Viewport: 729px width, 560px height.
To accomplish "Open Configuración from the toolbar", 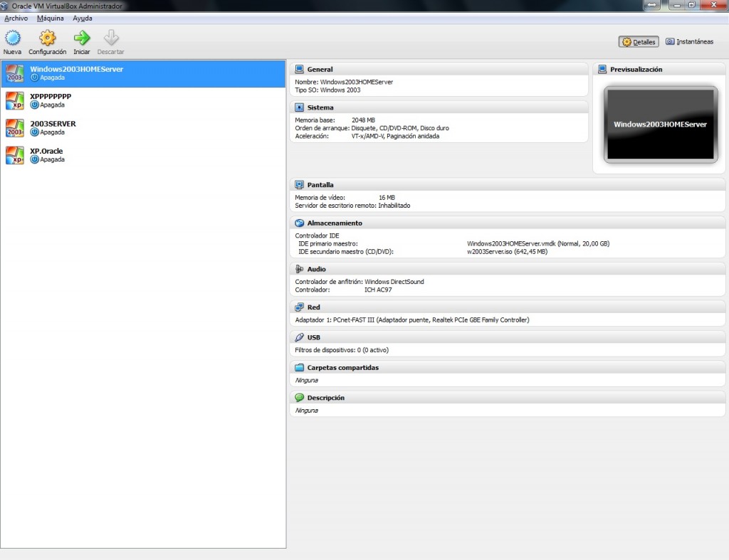I will 47,41.
